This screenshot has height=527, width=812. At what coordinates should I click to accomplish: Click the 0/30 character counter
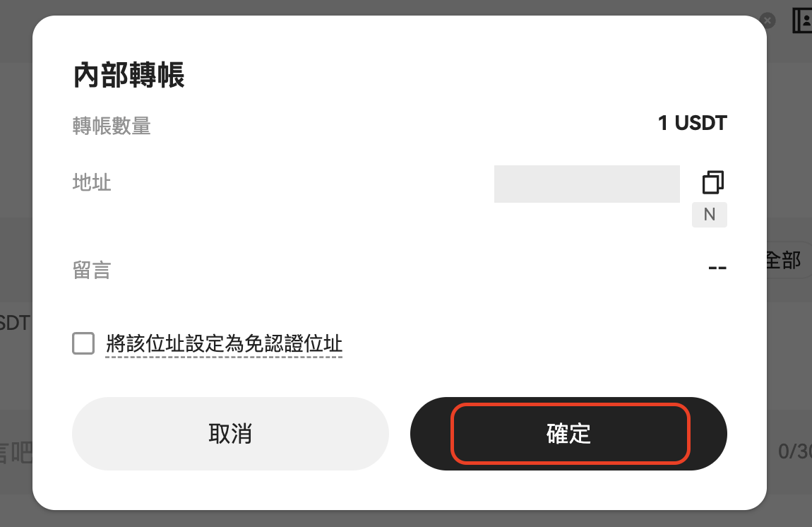coord(795,451)
